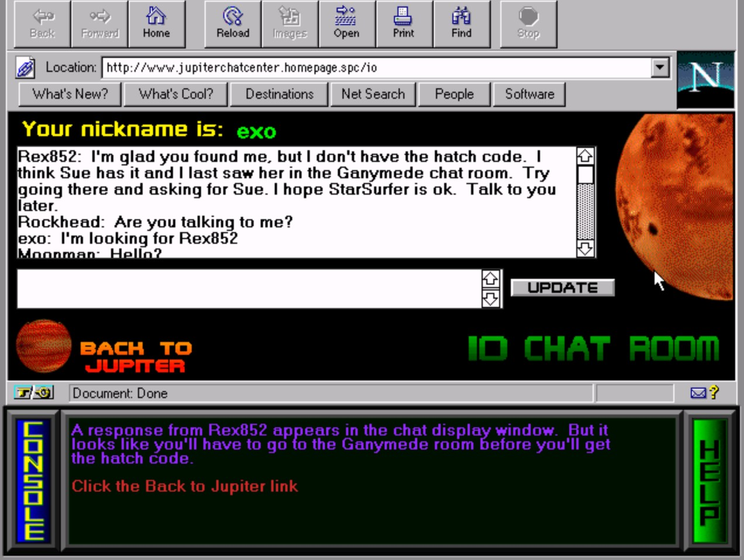Click the CONSOLE side panel button

point(33,481)
